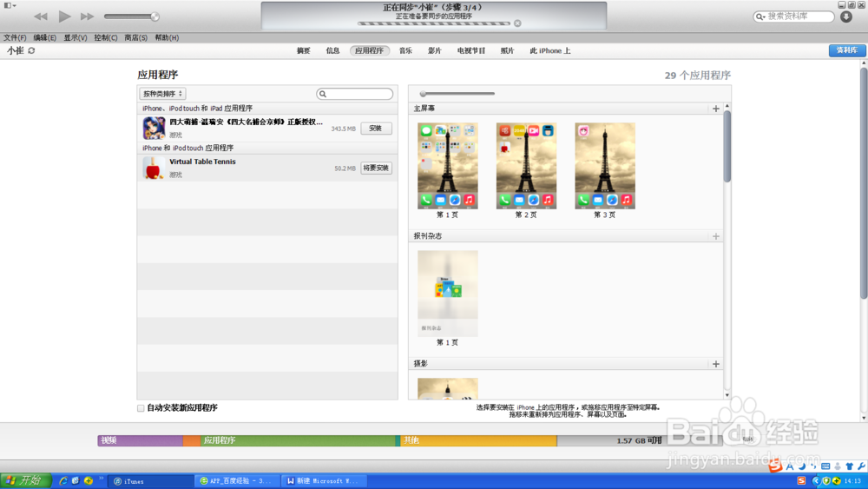Switch to the 信息 tab
The image size is (868, 489).
[332, 50]
